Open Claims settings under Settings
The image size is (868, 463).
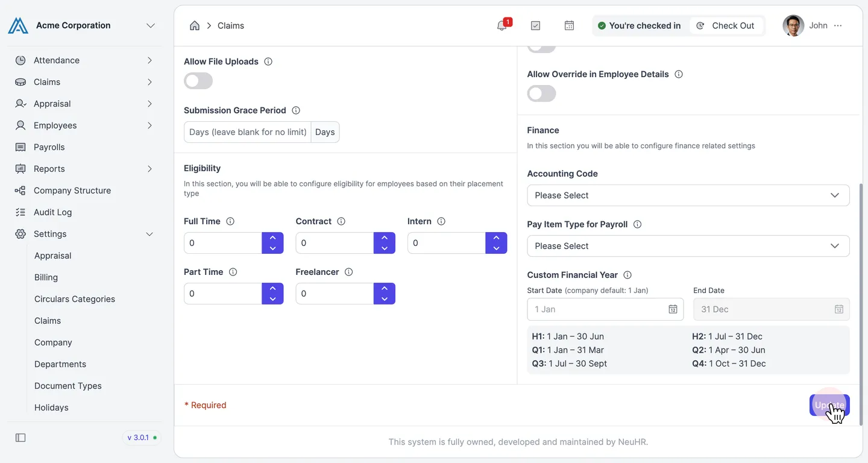pyautogui.click(x=48, y=321)
